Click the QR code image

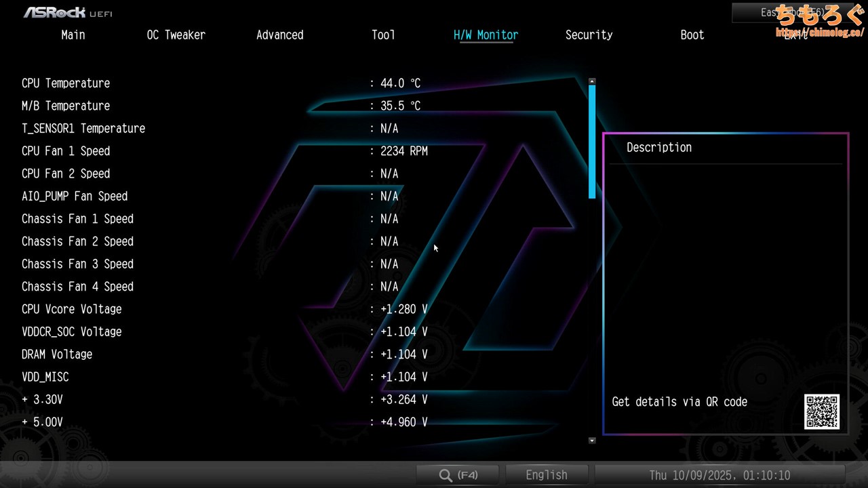coord(822,411)
